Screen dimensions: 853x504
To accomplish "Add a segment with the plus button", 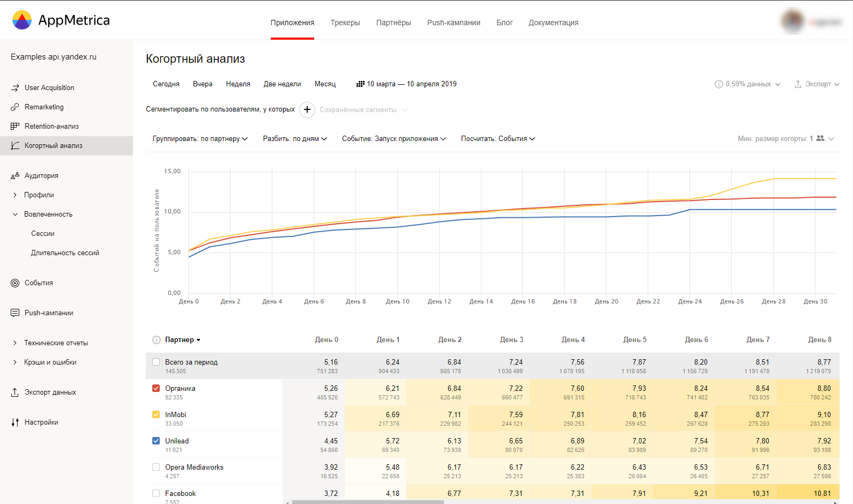I will (307, 110).
